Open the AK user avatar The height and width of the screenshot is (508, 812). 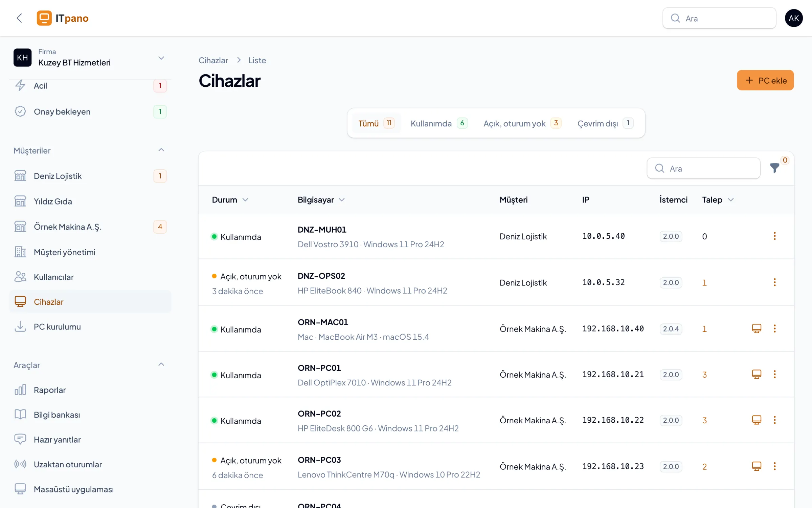click(793, 18)
